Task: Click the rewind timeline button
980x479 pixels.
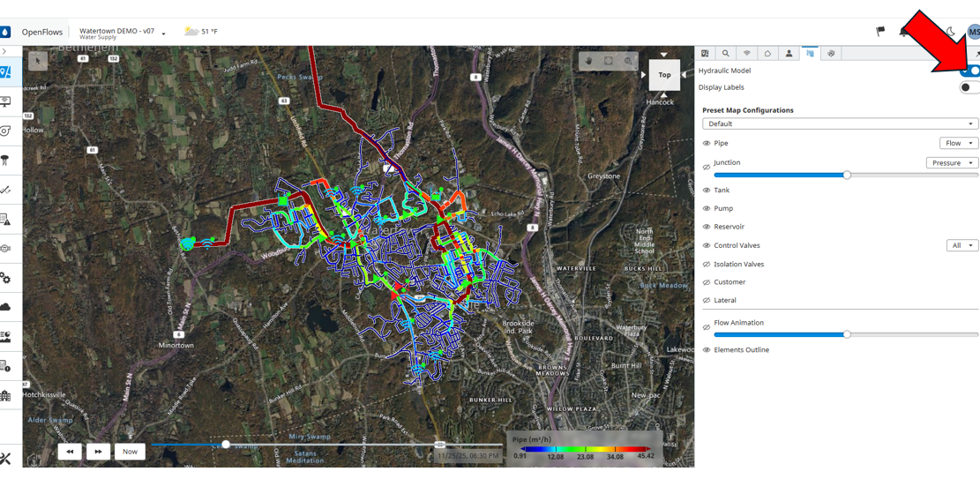Action: pos(70,452)
